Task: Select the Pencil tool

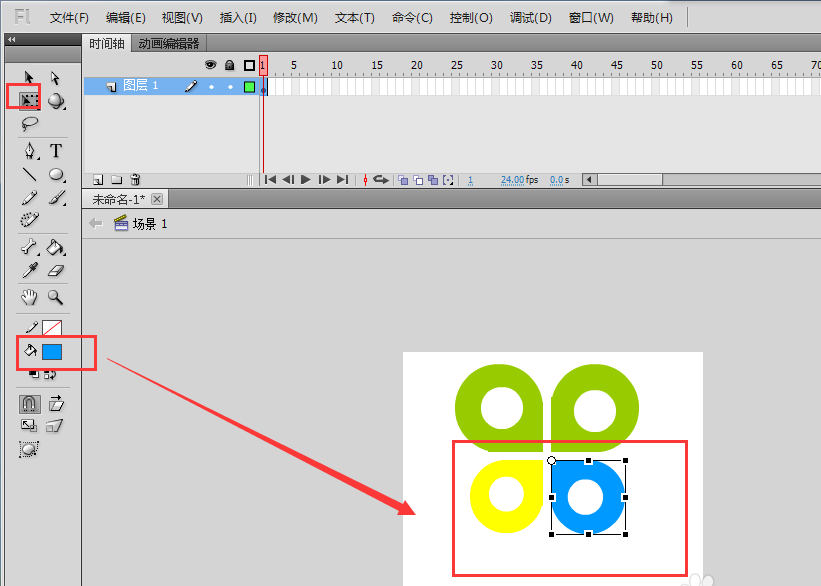Action: pyautogui.click(x=29, y=197)
